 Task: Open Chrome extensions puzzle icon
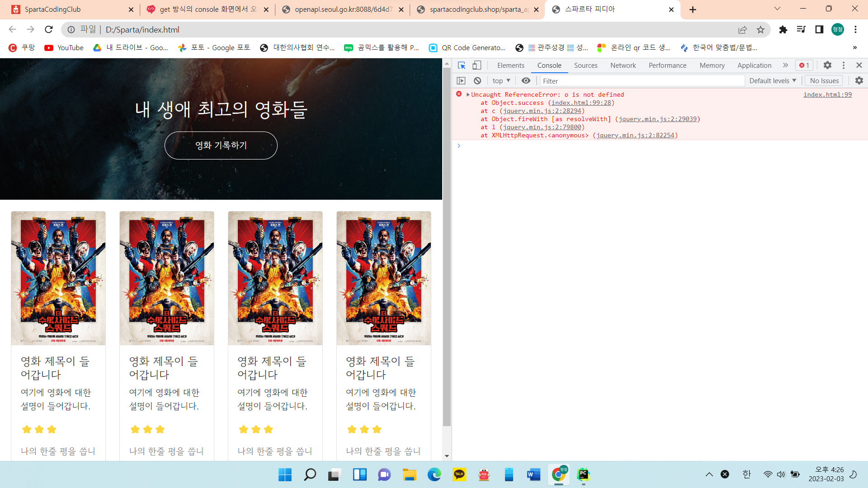pos(783,29)
